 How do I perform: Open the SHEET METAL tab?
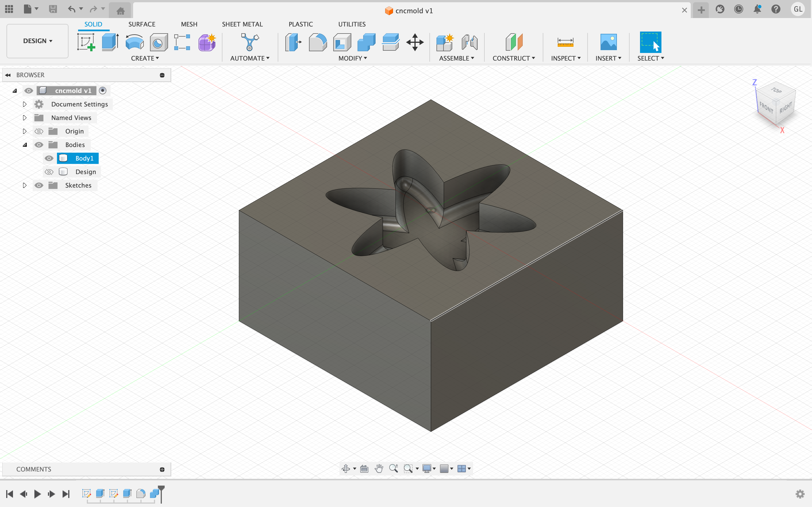click(x=242, y=24)
